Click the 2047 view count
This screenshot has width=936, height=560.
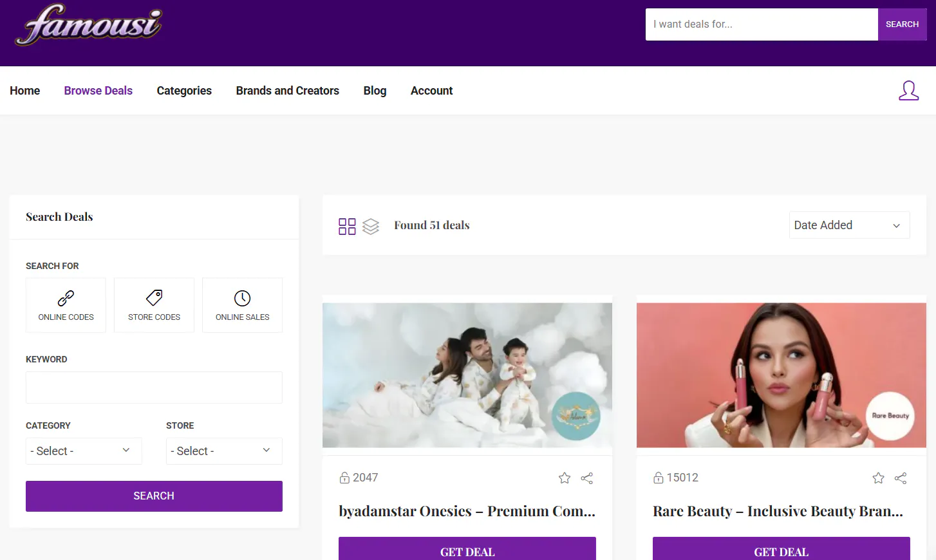pos(365,478)
